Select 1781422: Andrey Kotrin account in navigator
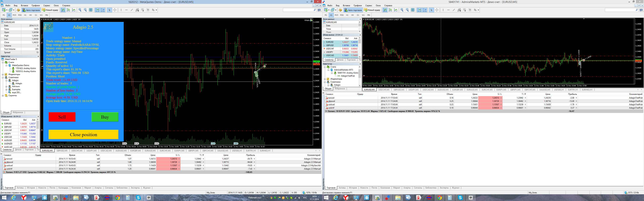Image resolution: width=644 pixels, height=201 pixels. [25, 68]
